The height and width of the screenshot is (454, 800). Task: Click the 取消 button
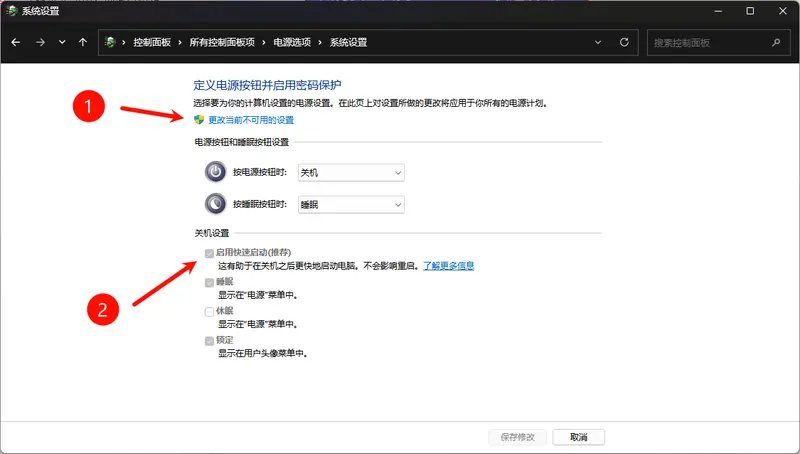pyautogui.click(x=579, y=437)
